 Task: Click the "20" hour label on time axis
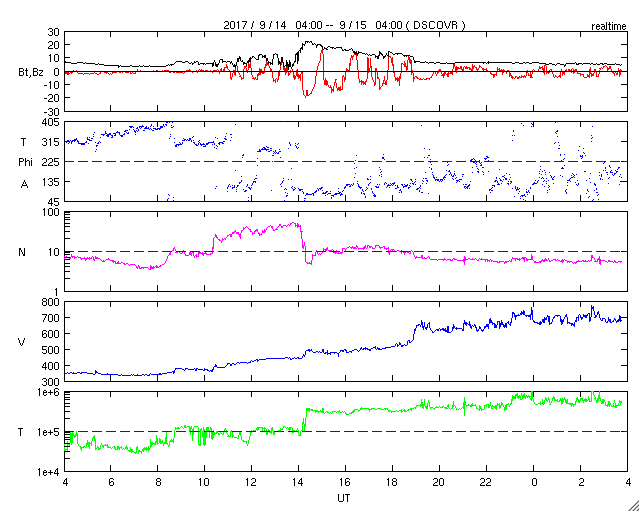[x=439, y=483]
